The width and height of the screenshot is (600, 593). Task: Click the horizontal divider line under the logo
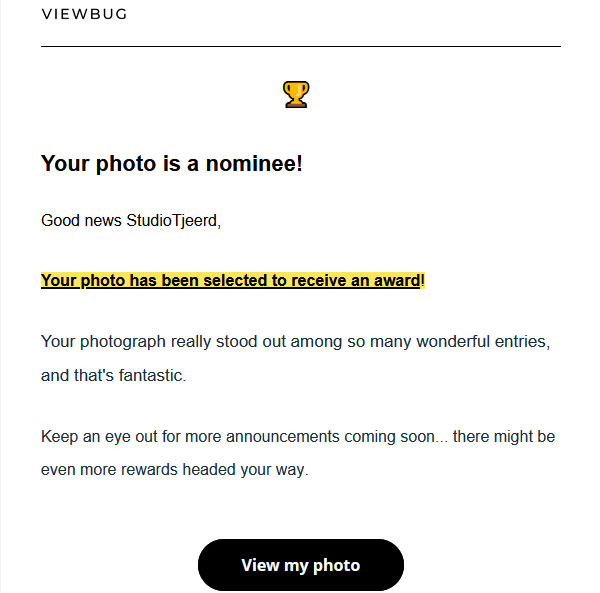(301, 46)
